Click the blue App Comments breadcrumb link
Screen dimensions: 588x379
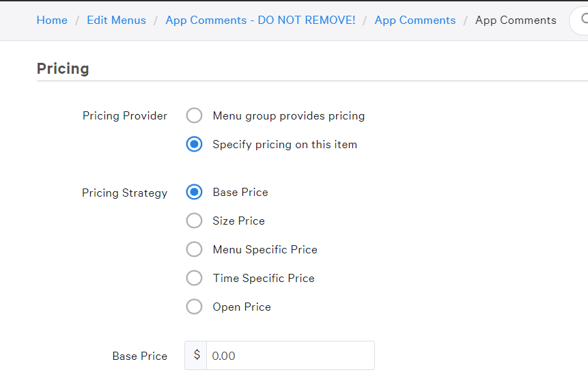[415, 20]
